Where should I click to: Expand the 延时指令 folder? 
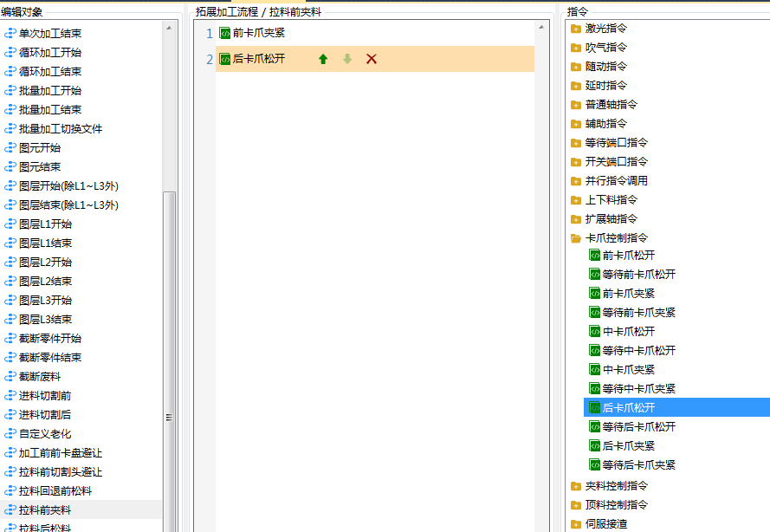click(x=576, y=86)
